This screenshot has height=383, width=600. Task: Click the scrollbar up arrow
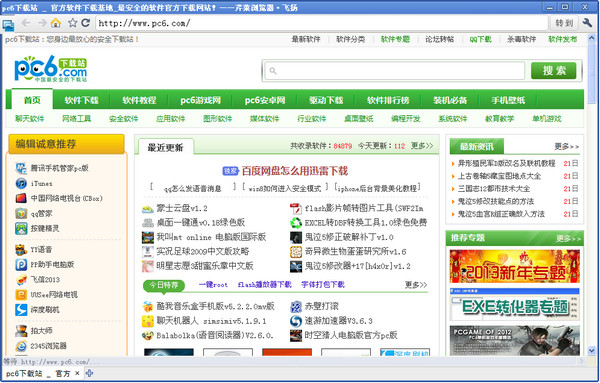(592, 38)
